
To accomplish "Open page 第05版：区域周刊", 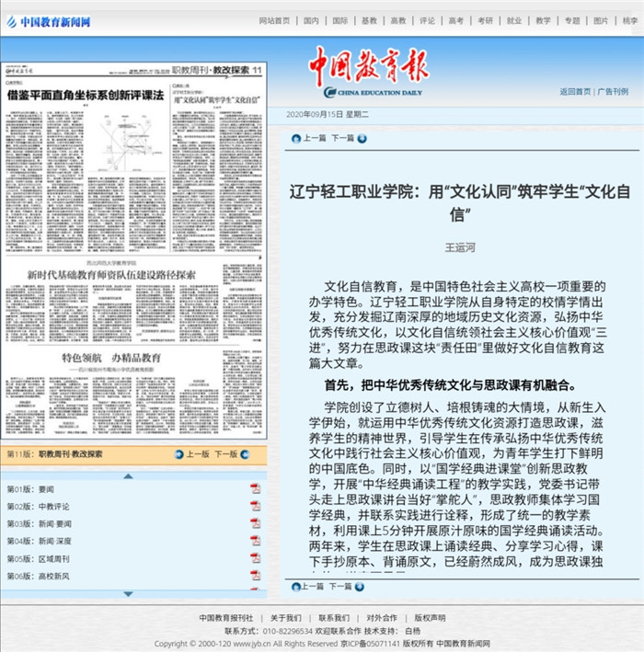I will pyautogui.click(x=39, y=559).
